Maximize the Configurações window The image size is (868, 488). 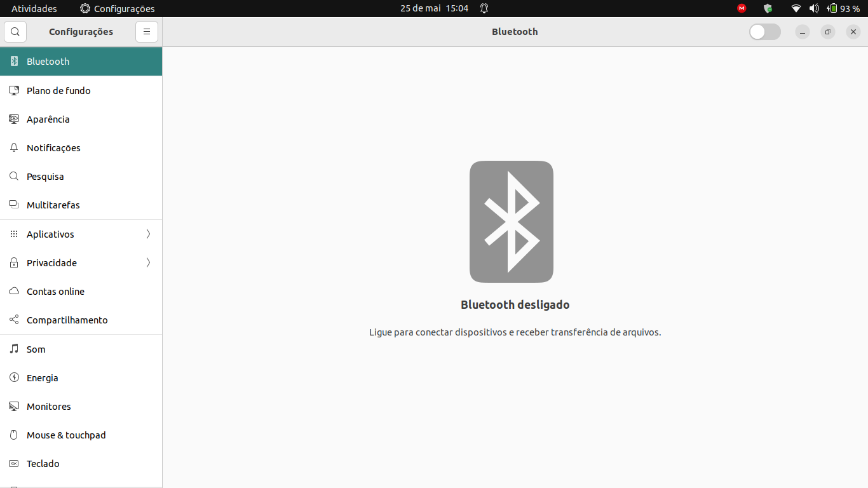pos(828,32)
